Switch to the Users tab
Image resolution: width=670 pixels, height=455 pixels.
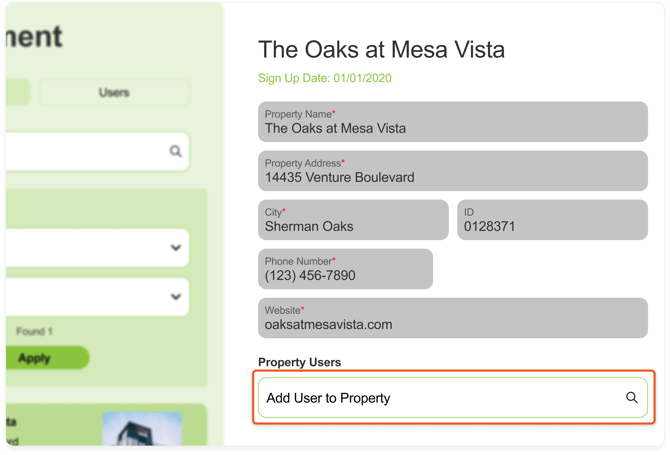click(x=114, y=92)
